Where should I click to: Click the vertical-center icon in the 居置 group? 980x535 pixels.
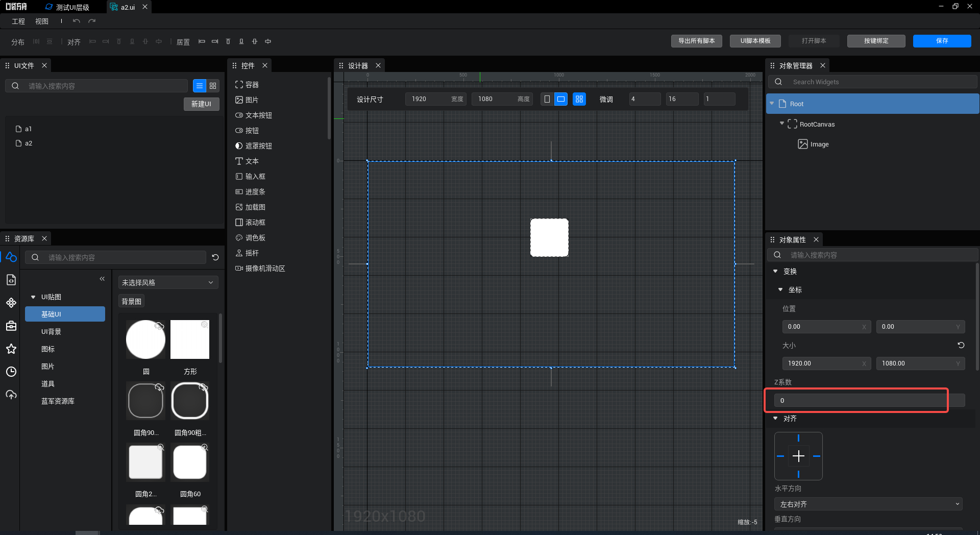pos(255,41)
